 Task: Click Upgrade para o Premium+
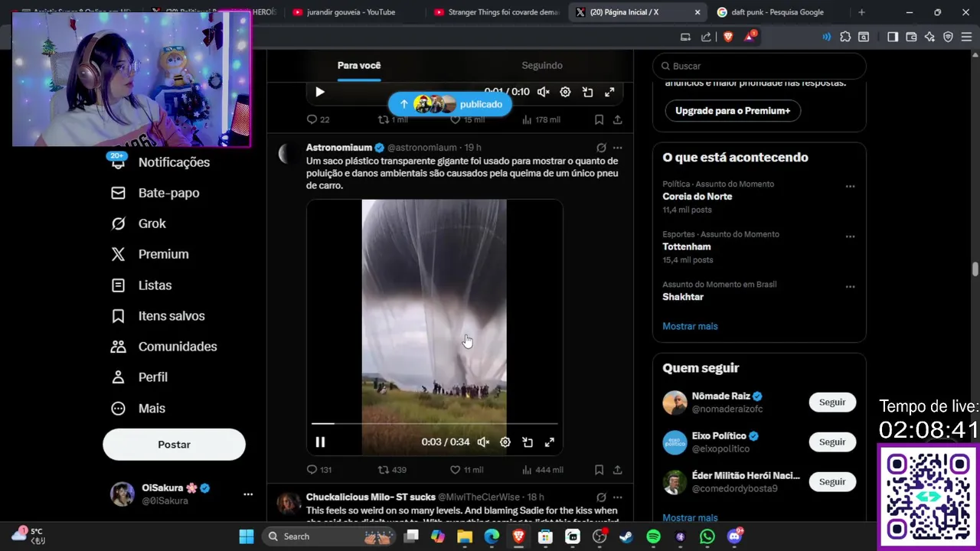[733, 111]
